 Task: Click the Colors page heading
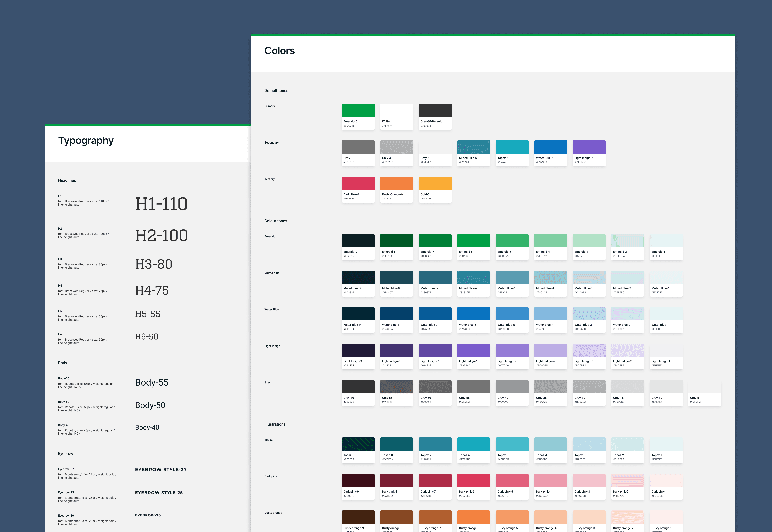(x=279, y=51)
